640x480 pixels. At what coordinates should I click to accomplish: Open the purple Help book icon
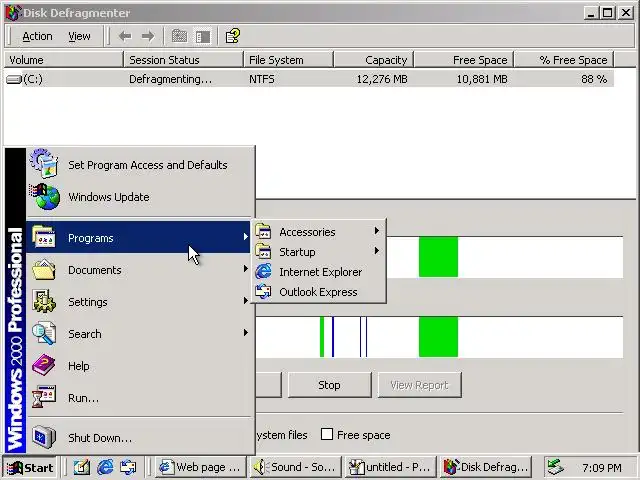(44, 365)
